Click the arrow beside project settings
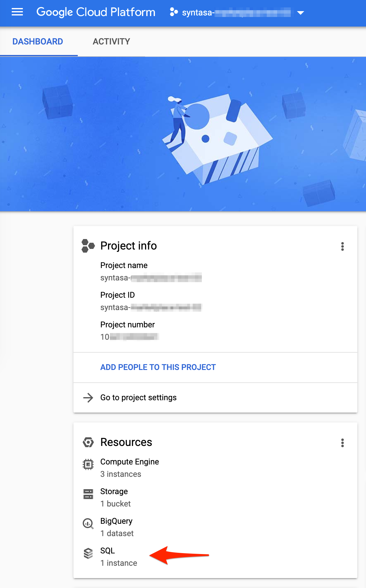The height and width of the screenshot is (588, 366). coord(88,398)
